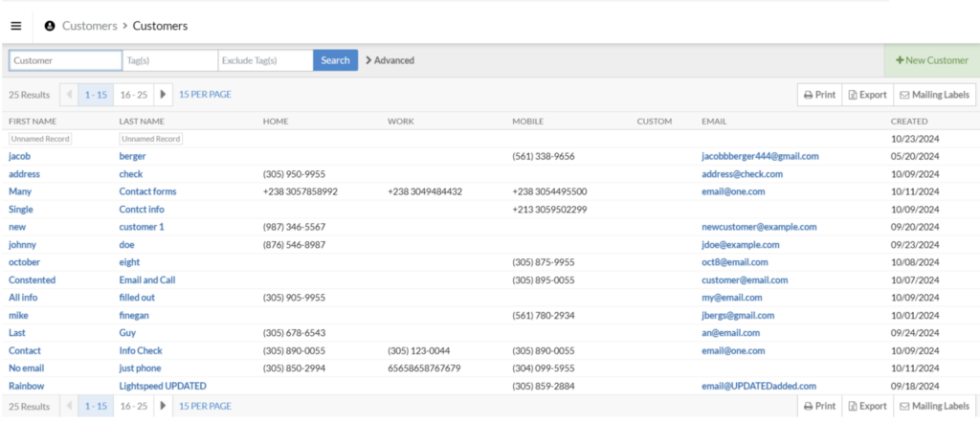The width and height of the screenshot is (980, 424).
Task: Click the New Customer button
Action: point(932,60)
